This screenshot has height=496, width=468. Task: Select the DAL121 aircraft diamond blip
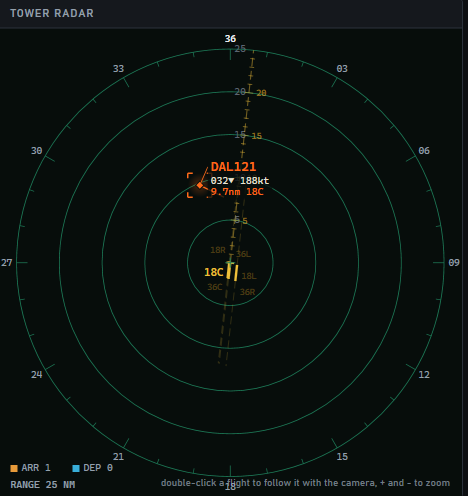click(200, 185)
